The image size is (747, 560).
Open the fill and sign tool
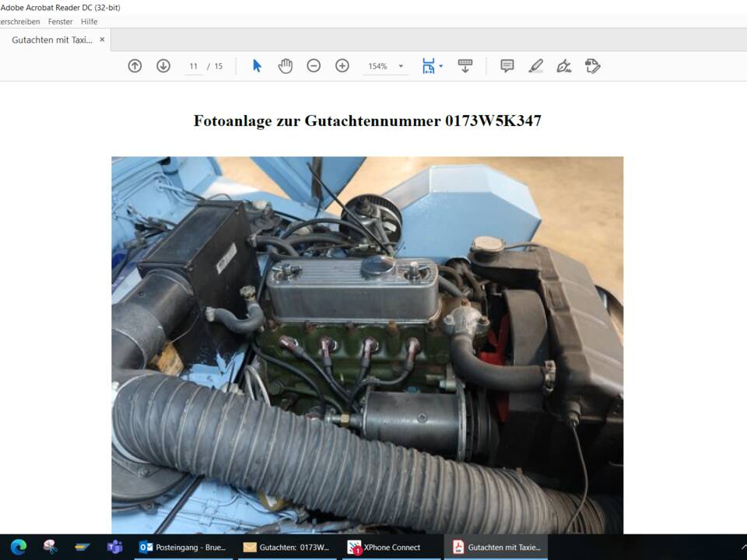[564, 66]
